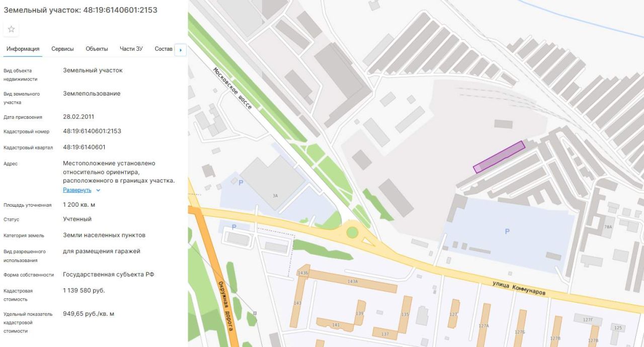Select the Информация tab
This screenshot has height=347, width=644.
tap(23, 49)
